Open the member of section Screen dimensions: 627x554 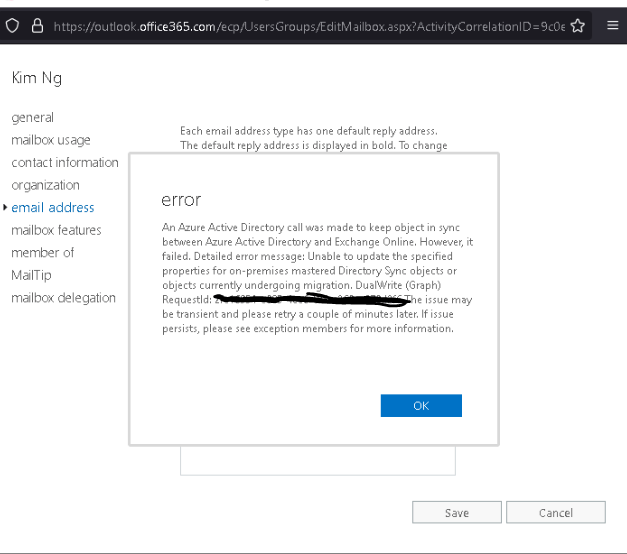point(42,253)
